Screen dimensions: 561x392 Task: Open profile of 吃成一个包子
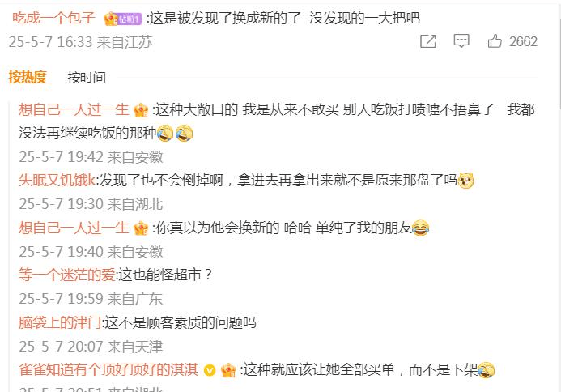pos(53,18)
